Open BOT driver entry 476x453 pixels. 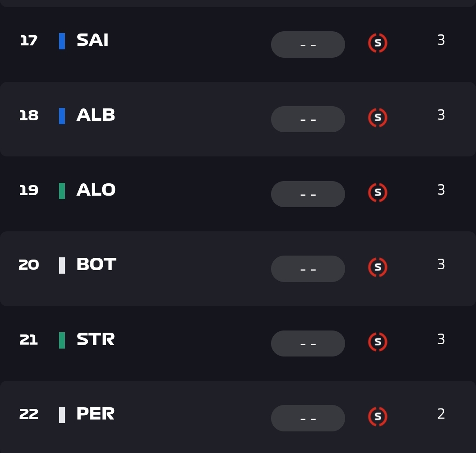(x=96, y=265)
